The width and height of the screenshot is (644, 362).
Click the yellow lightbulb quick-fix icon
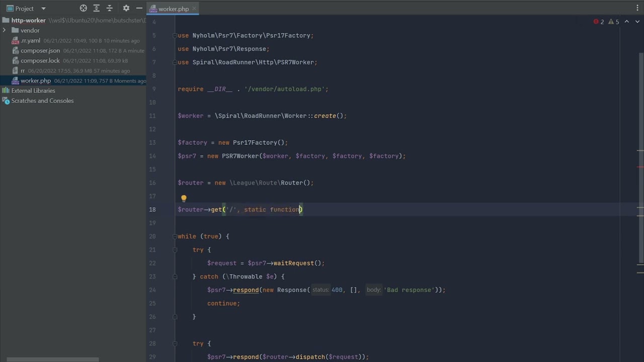tap(184, 199)
